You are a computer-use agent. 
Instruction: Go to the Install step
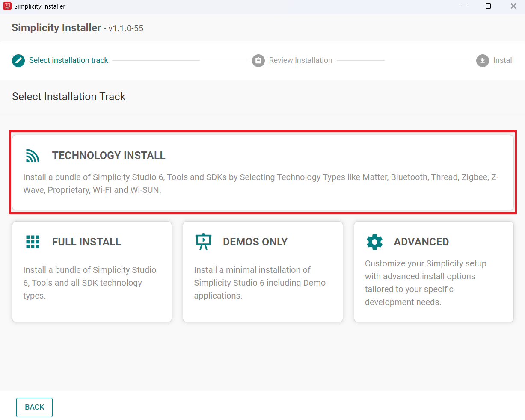[x=504, y=60]
